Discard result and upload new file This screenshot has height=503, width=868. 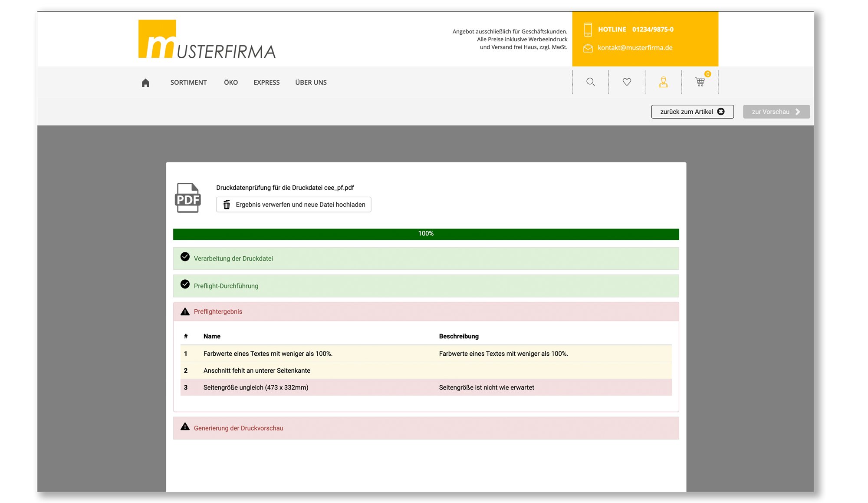pyautogui.click(x=293, y=205)
